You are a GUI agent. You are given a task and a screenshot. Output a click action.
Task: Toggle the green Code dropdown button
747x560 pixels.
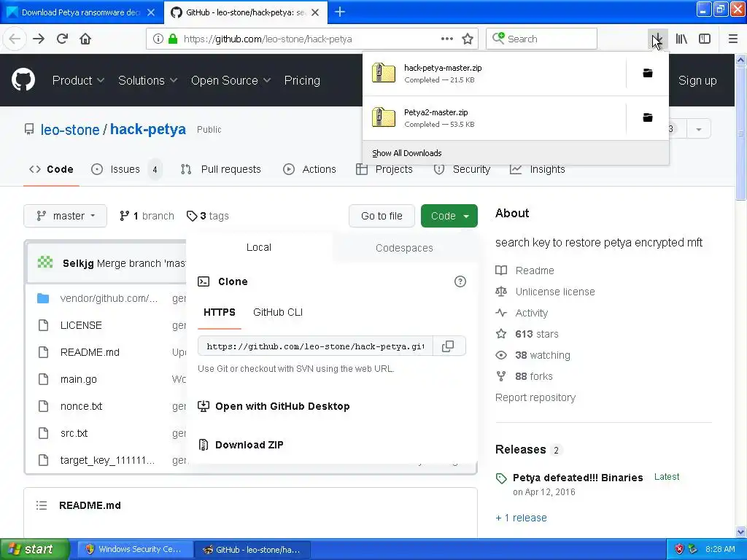click(x=449, y=216)
